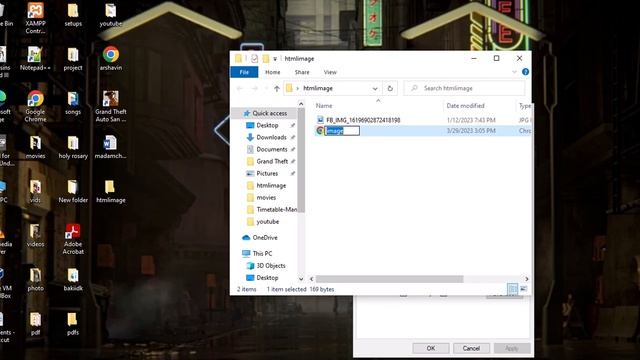Click the horizontal scrollbar in file list
The width and height of the screenshot is (640, 360).
tap(389, 279)
